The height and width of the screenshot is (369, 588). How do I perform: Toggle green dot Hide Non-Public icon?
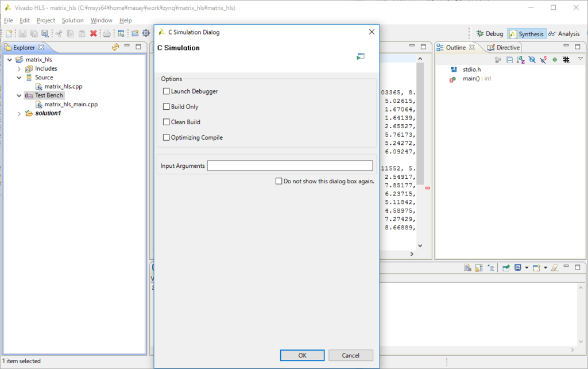(x=555, y=60)
